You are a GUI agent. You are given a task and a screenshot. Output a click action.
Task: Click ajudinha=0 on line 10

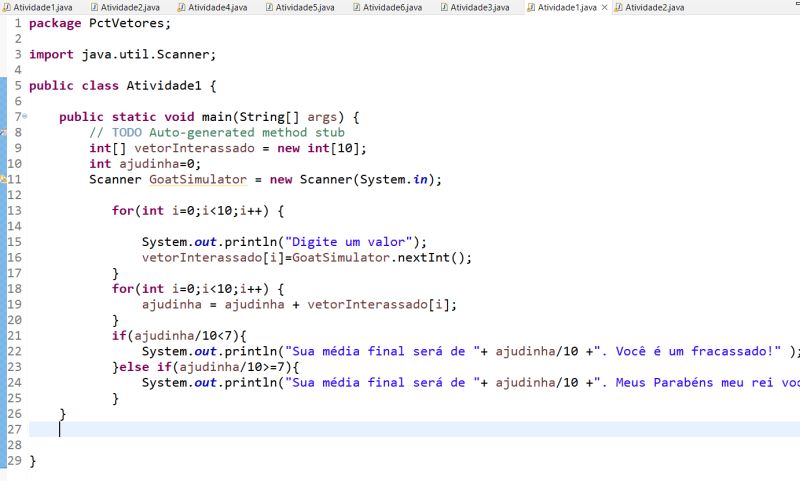click(x=157, y=164)
